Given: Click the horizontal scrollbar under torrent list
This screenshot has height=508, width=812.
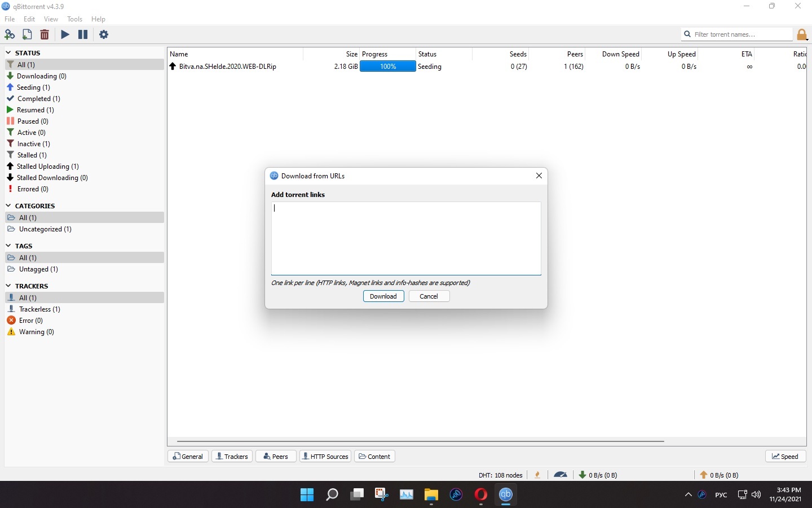Looking at the screenshot, I should click(x=421, y=441).
